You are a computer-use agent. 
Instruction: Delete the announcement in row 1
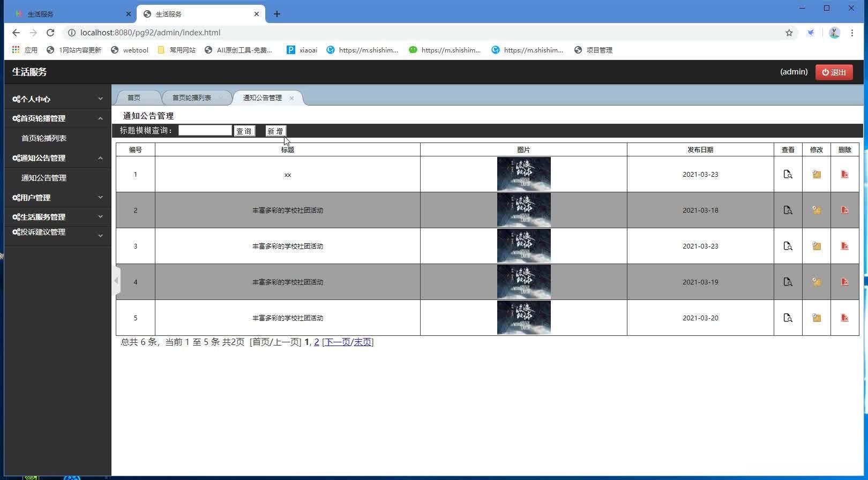[844, 174]
